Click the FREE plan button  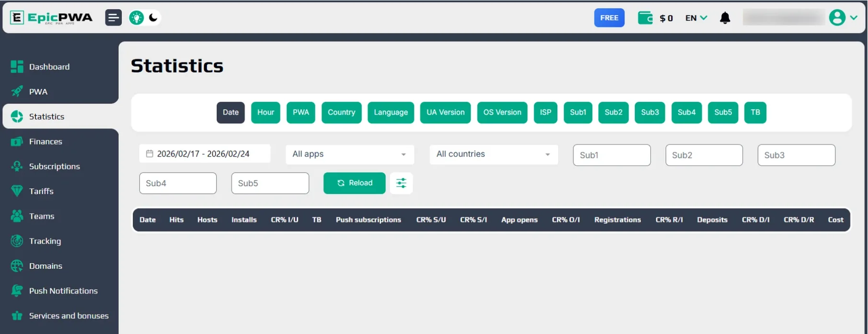point(609,18)
